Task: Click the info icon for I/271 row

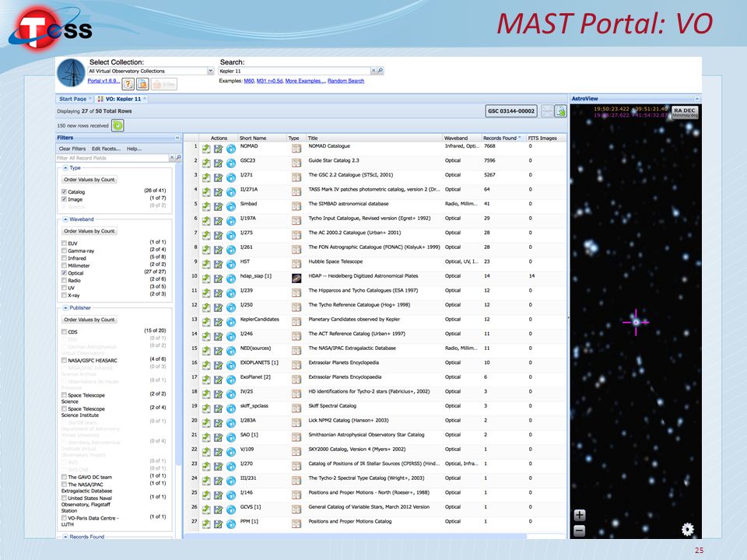Action: coord(231,177)
